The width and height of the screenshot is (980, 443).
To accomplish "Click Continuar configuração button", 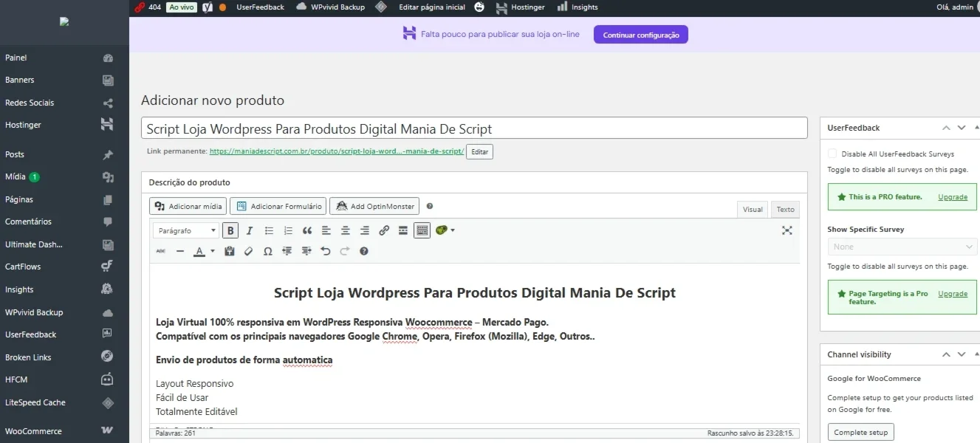I will [x=641, y=35].
